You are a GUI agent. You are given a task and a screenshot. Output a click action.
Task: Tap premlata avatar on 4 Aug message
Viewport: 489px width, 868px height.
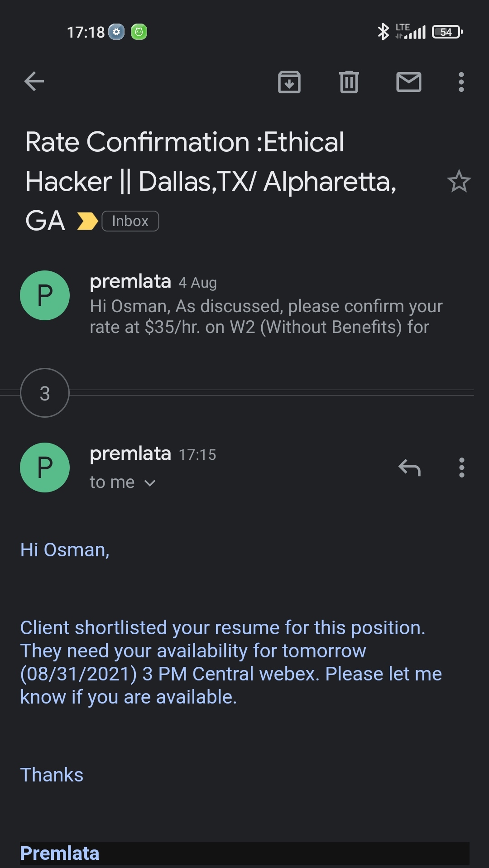[45, 295]
